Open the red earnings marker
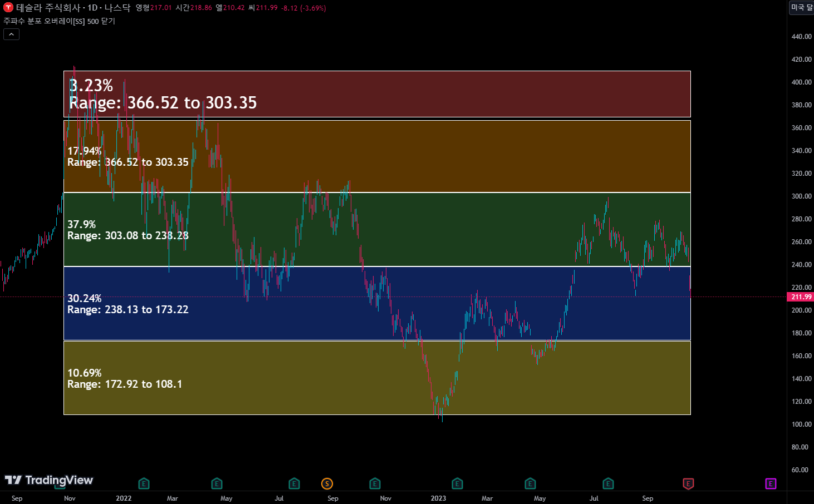The image size is (814, 504). pos(688,483)
